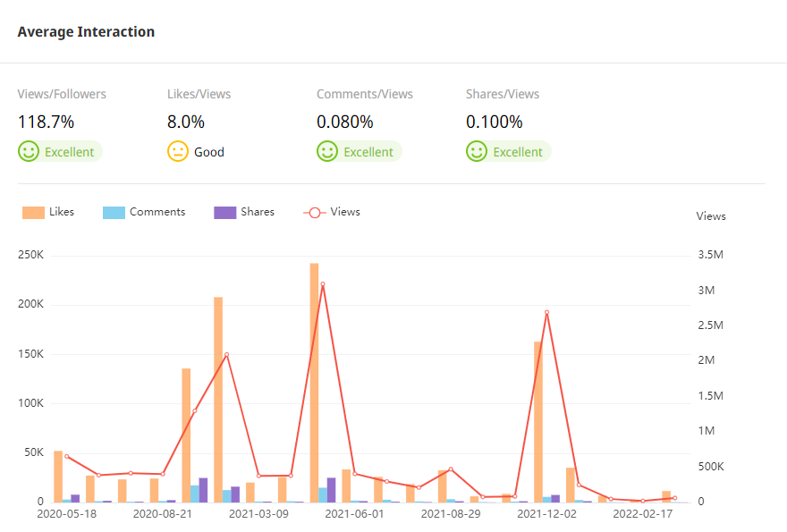Click the yellow Good neutral-face icon

click(178, 152)
